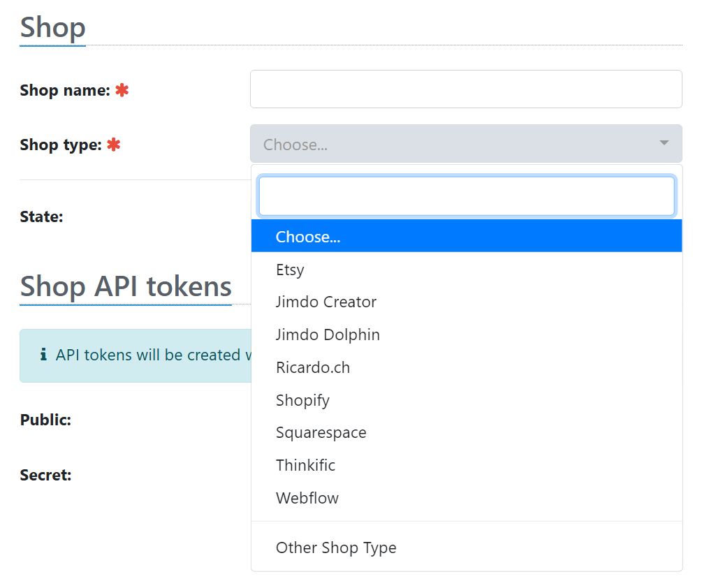
Task: Click the Shop heading
Action: click(x=53, y=27)
